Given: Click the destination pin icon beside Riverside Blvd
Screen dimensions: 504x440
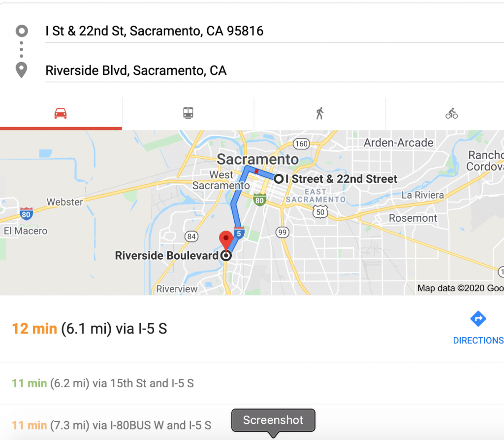Looking at the screenshot, I should pos(22,70).
